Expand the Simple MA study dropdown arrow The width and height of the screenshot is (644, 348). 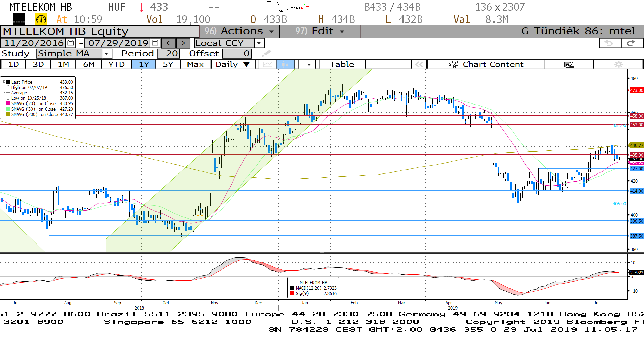tap(107, 53)
